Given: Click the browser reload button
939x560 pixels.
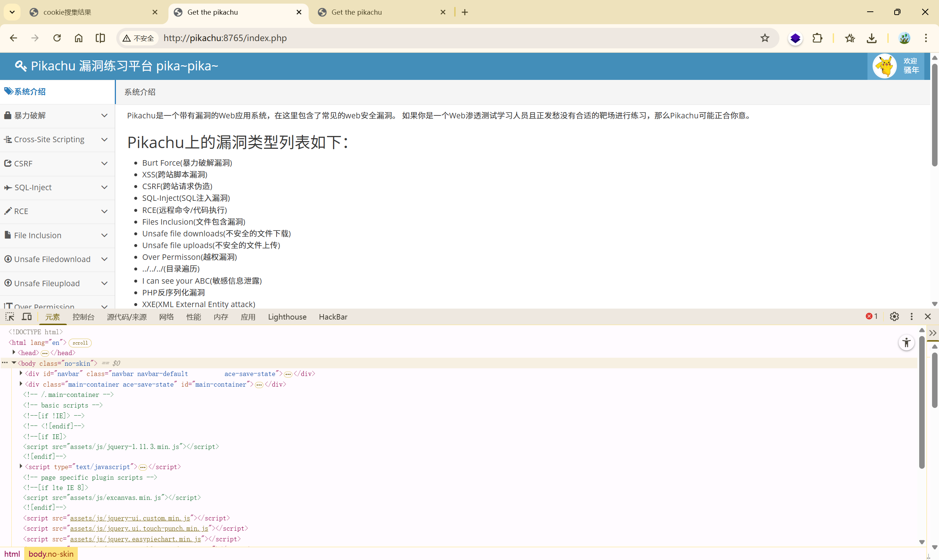Looking at the screenshot, I should [x=57, y=38].
